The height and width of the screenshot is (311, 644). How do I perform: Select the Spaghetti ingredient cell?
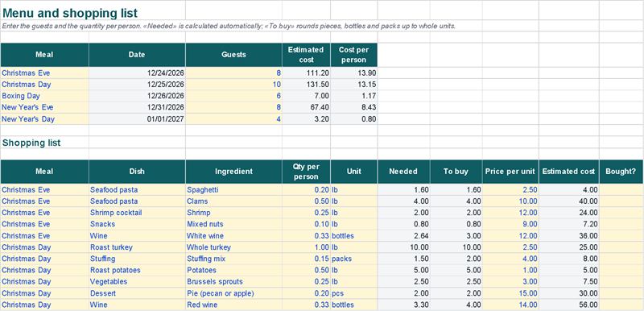(x=233, y=190)
